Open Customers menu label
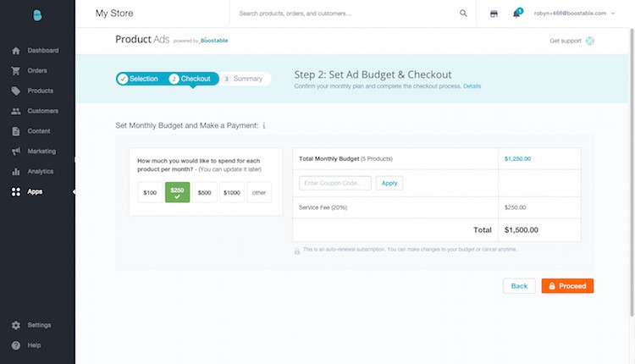Viewport: 635px width, 364px height. 43,111
